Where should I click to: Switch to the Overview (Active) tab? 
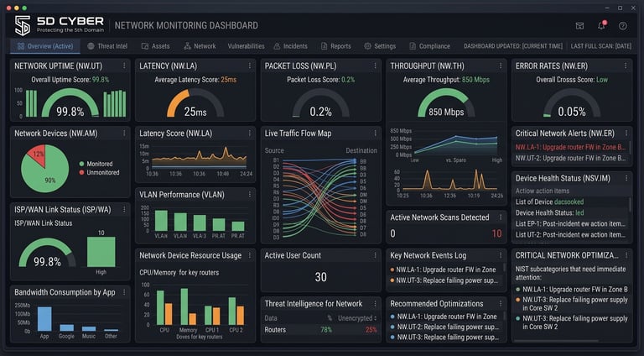(45, 46)
